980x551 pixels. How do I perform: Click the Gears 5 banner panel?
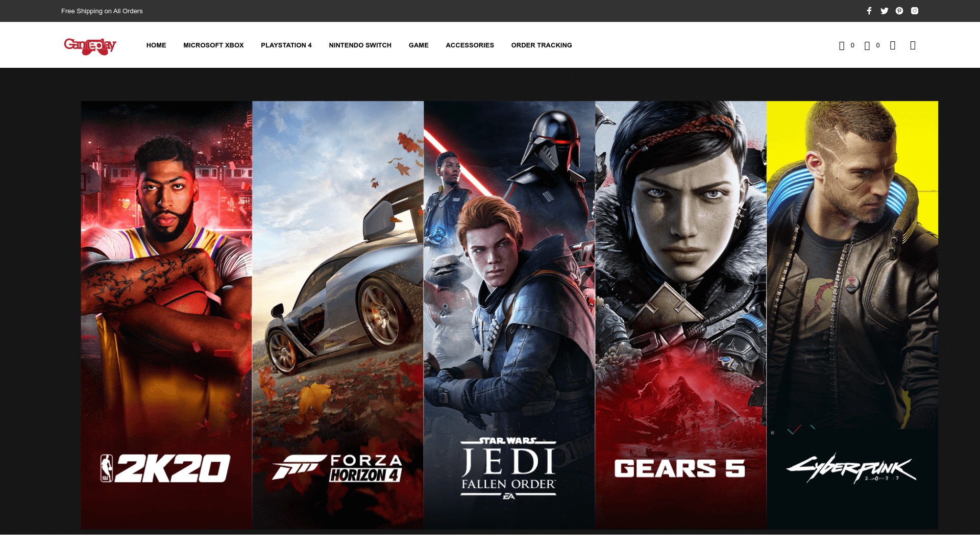[x=681, y=315]
